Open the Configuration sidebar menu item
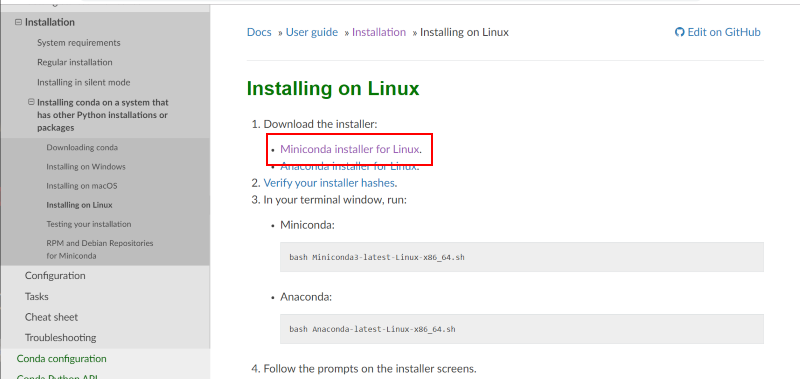The height and width of the screenshot is (379, 800). (x=55, y=275)
